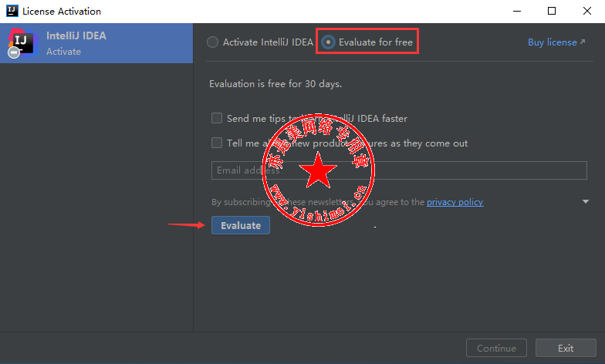Image resolution: width=605 pixels, height=364 pixels.
Task: Expand the arrow next to privacy policy
Action: click(586, 202)
